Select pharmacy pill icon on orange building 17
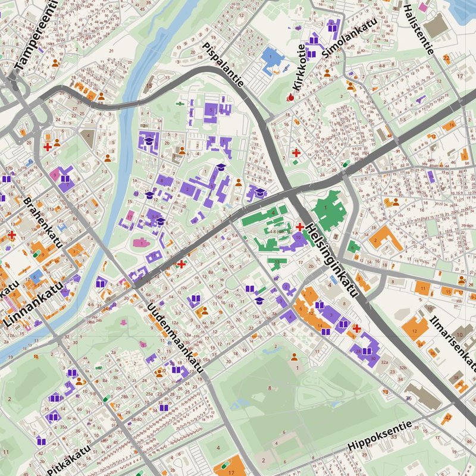Viewport: 476px width, 476px height. (x=225, y=465)
